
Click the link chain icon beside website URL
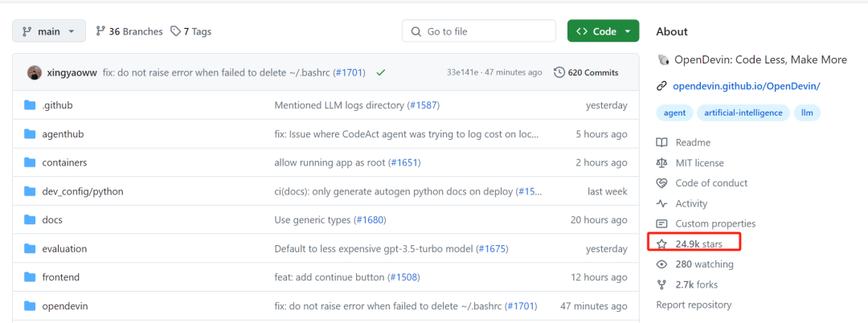[661, 86]
